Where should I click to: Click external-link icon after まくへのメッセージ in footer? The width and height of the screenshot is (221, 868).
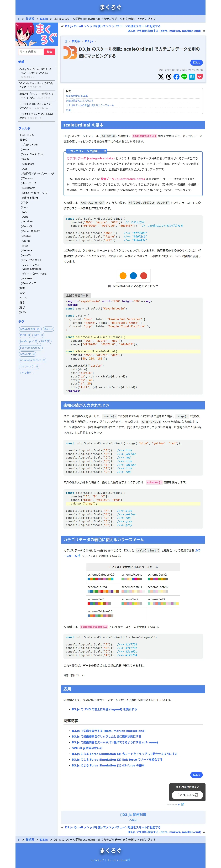coord(129,860)
